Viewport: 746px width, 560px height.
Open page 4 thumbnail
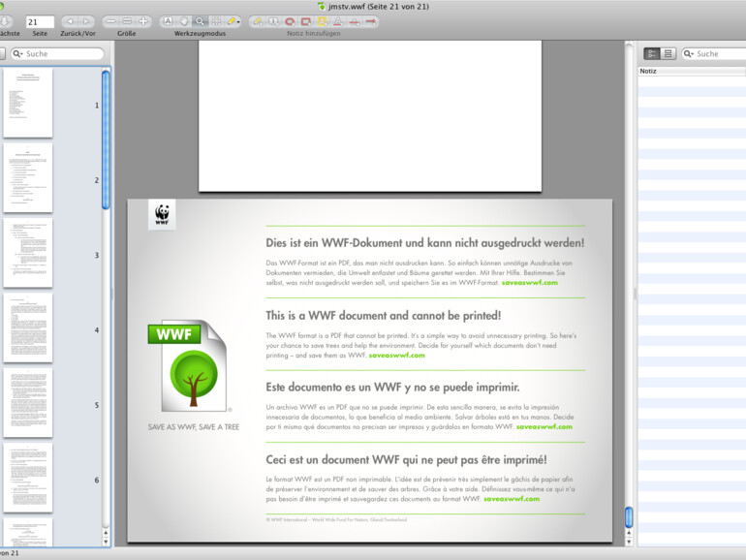pyautogui.click(x=28, y=327)
